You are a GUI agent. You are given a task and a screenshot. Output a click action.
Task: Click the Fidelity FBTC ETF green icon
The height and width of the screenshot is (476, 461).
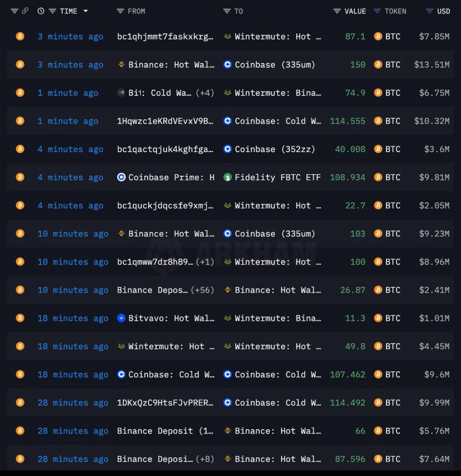[x=227, y=177]
